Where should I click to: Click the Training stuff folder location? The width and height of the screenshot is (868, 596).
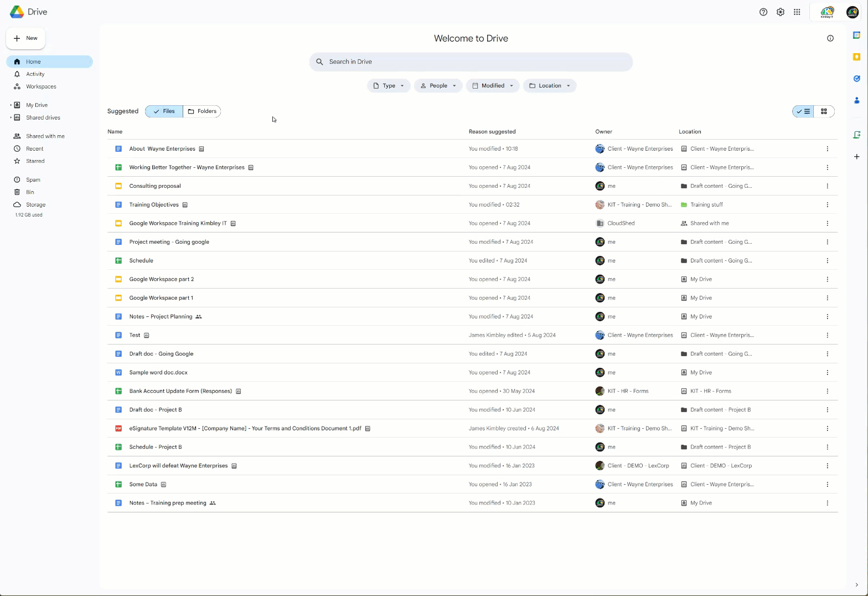(x=701, y=205)
